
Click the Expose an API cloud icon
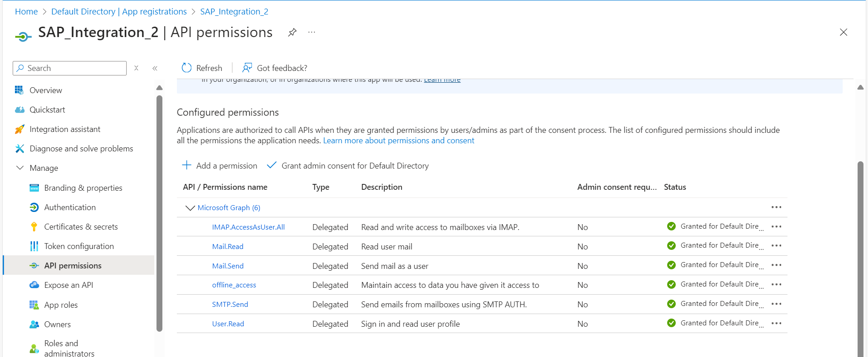tap(34, 285)
